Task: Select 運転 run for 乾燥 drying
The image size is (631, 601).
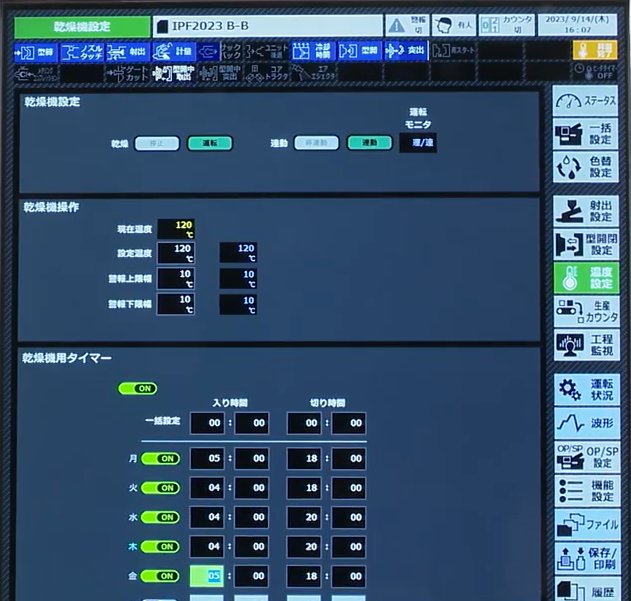Action: (x=210, y=143)
